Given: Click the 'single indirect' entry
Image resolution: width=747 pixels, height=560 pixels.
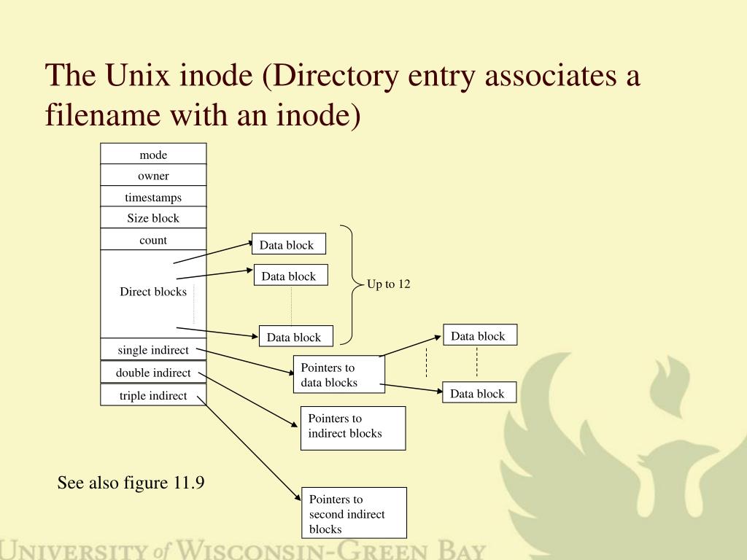Looking at the screenshot, I should coord(153,349).
